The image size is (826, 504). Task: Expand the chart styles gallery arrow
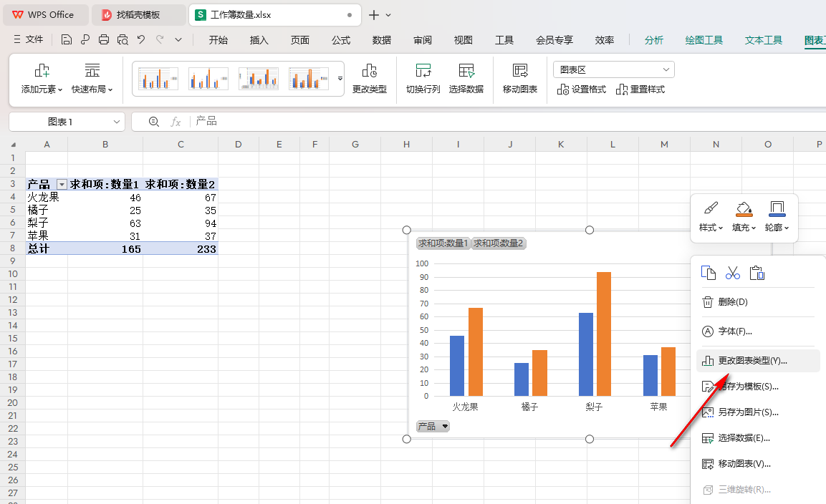click(x=340, y=79)
